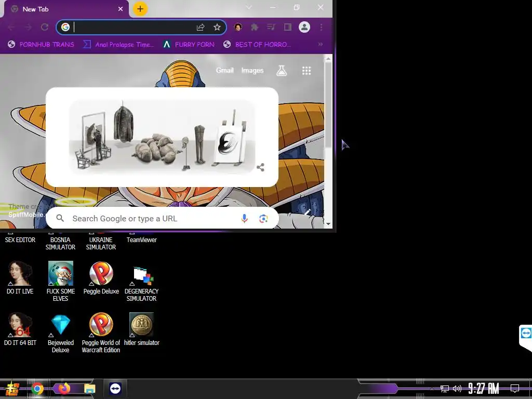Customize this page with the pencil icon
Screen dimensions: 532x399
pyautogui.click(x=308, y=212)
